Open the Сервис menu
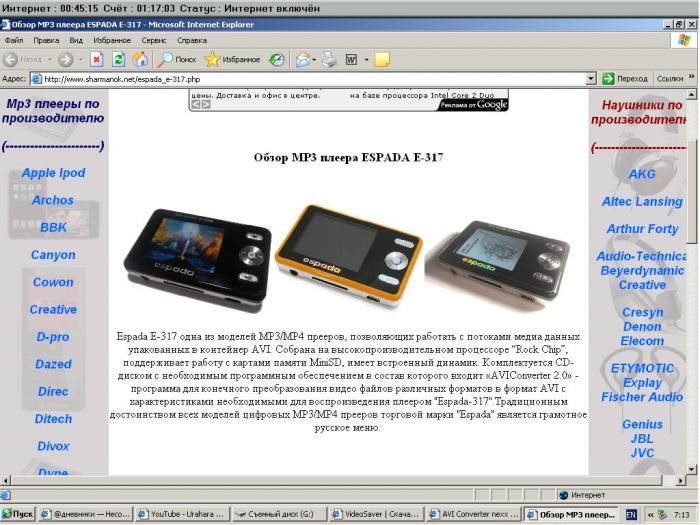 [154, 40]
